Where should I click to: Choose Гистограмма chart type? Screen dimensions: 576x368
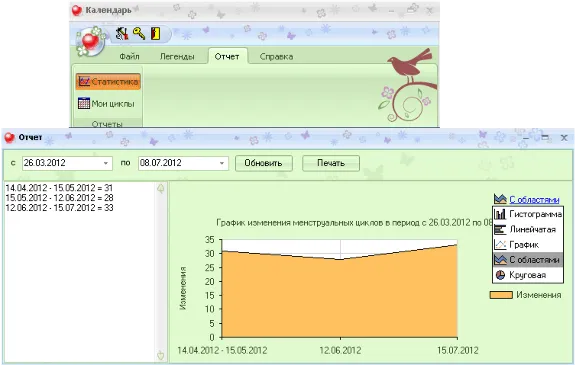528,214
